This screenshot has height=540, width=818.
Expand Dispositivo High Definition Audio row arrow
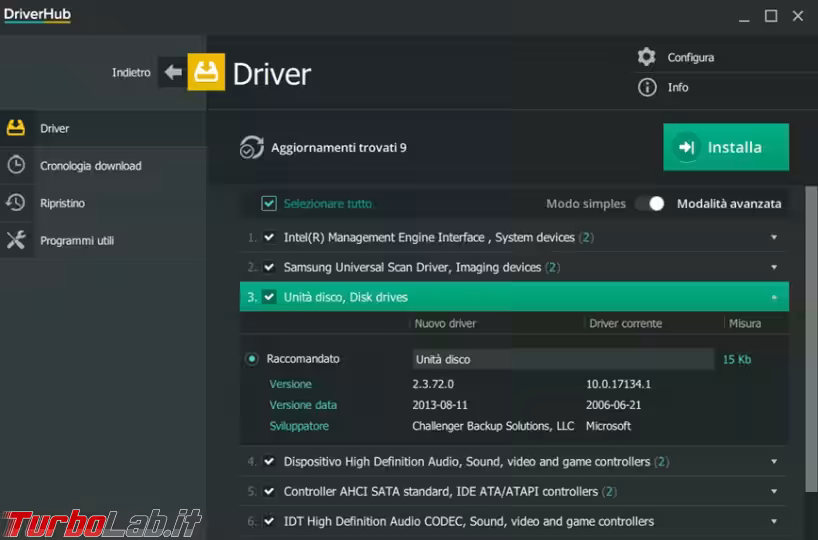pyautogui.click(x=774, y=461)
